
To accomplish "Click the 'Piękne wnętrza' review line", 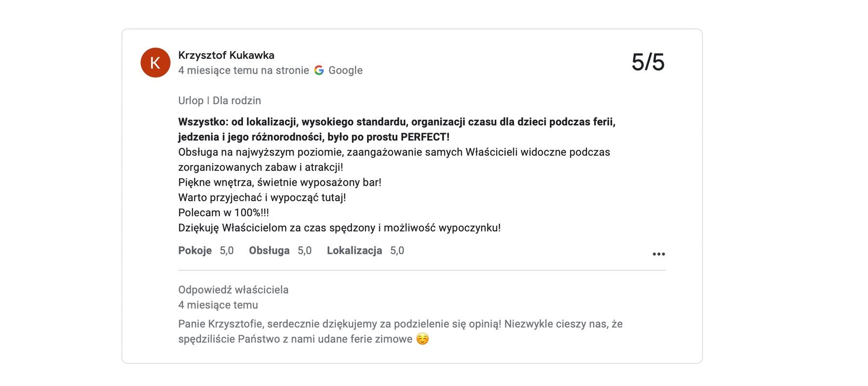I will [x=280, y=182].
